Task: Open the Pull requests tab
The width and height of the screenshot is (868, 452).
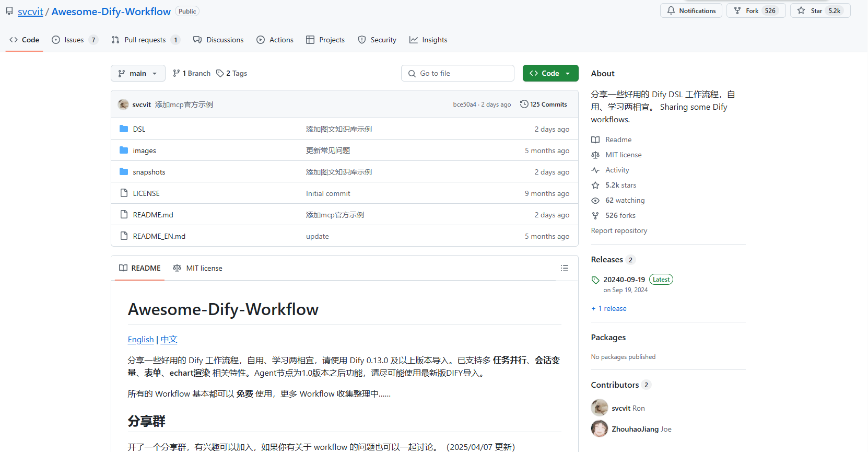Action: pyautogui.click(x=146, y=40)
